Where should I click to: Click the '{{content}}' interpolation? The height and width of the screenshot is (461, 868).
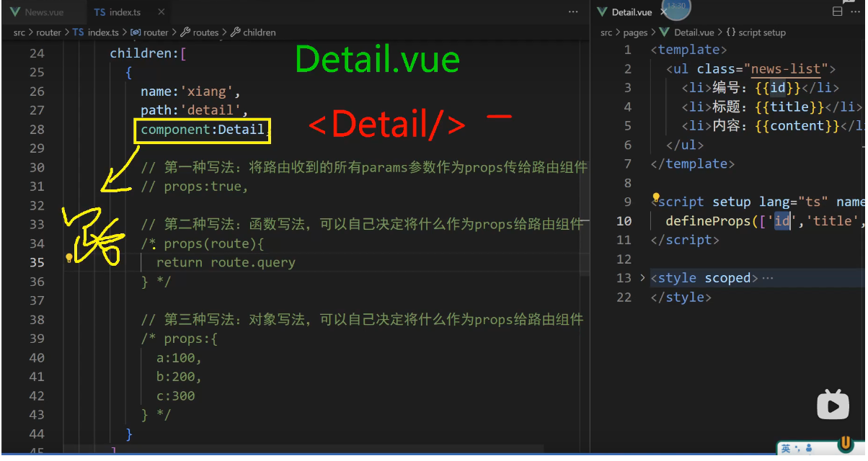(797, 126)
